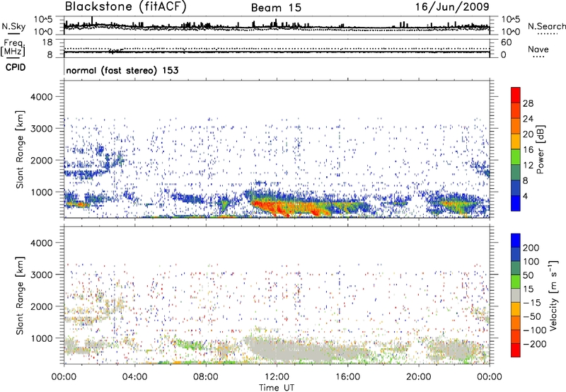566x392 pixels.
Task: Click the top blue Velocity colorbar segment
Action: 516,241
